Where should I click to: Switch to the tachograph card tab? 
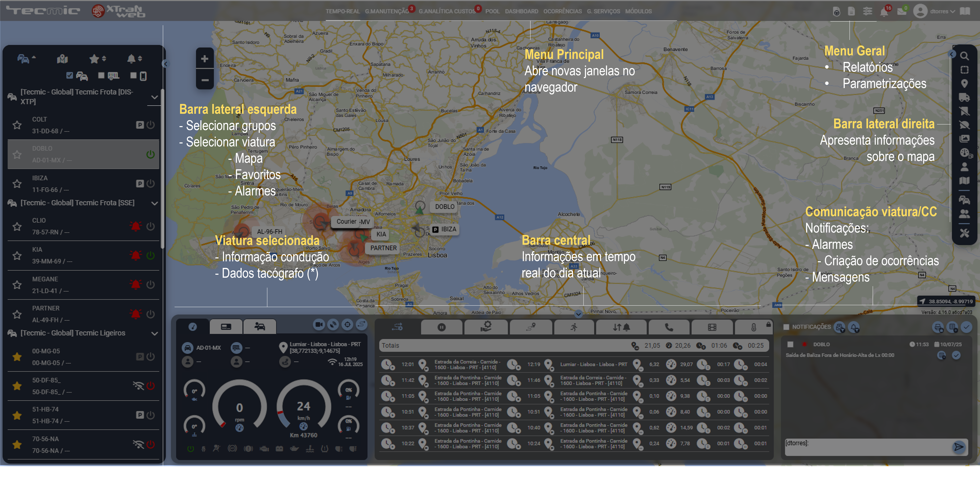tap(226, 326)
